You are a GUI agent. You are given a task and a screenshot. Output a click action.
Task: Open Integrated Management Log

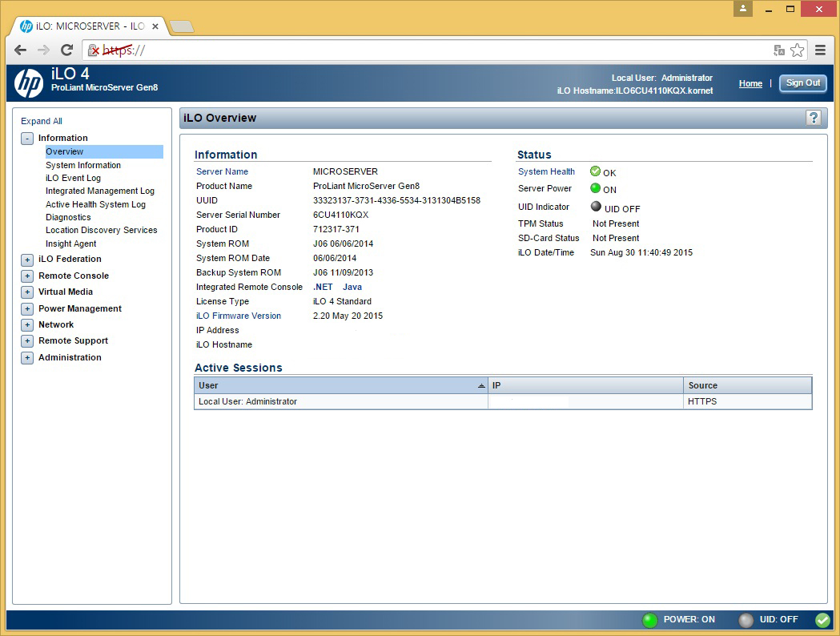pyautogui.click(x=99, y=191)
